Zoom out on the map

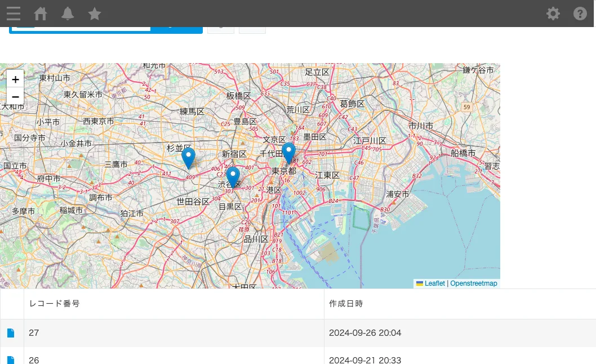tap(15, 96)
